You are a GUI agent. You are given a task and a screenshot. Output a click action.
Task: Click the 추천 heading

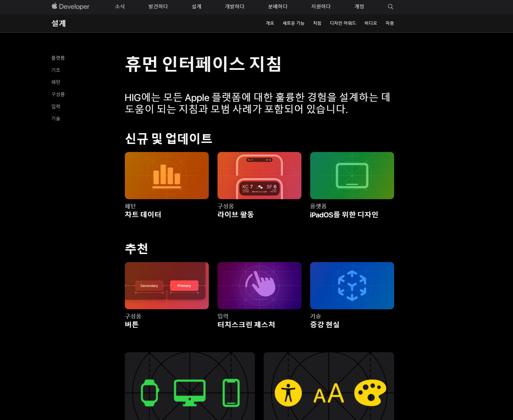(136, 248)
